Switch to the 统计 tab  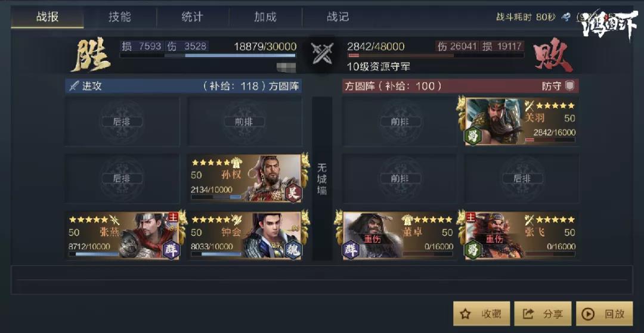(x=192, y=17)
